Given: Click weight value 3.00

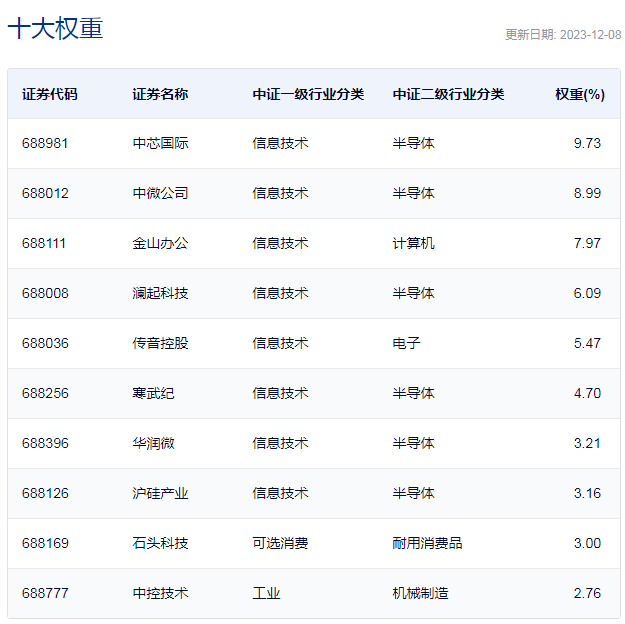Looking at the screenshot, I should coord(587,543).
